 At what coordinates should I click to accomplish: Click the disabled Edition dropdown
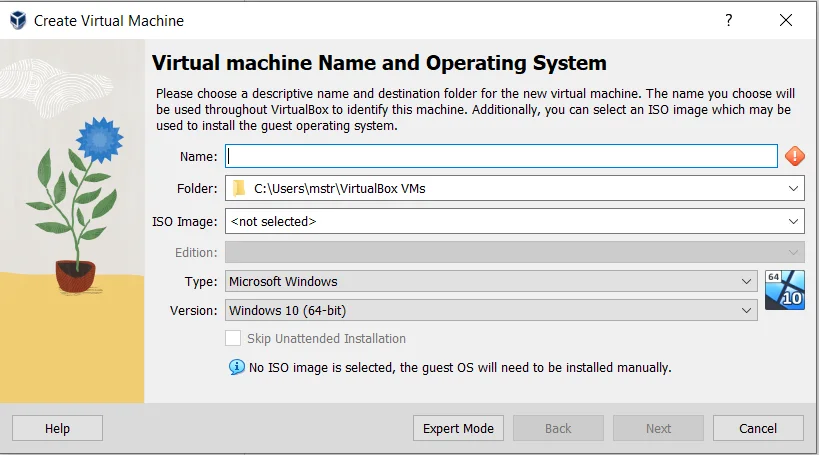[514, 252]
